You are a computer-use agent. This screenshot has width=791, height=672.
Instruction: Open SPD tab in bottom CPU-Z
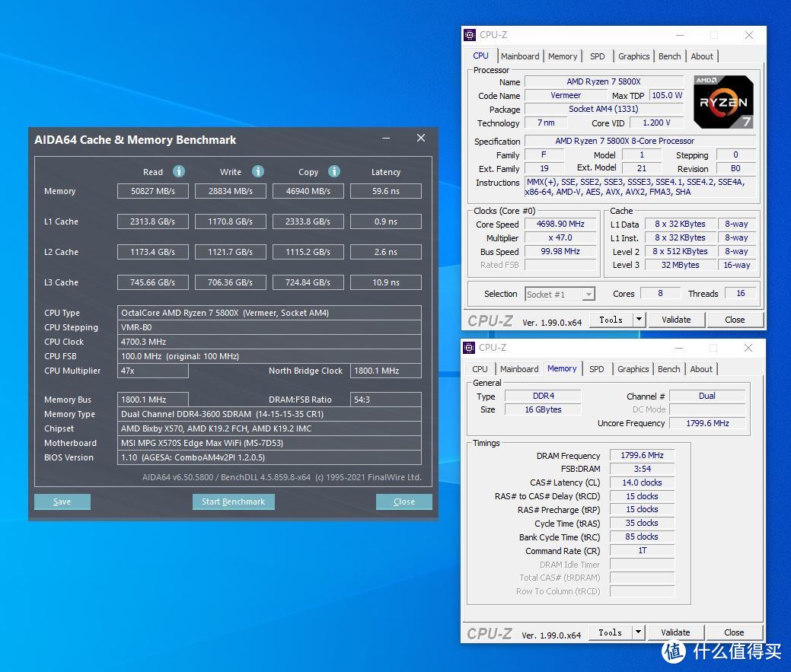[x=597, y=368]
